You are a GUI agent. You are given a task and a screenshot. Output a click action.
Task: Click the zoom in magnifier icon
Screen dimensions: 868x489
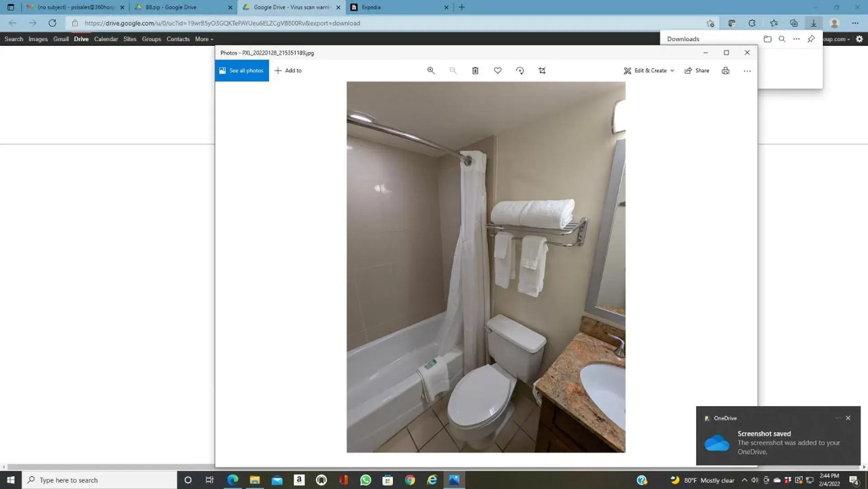tap(431, 71)
